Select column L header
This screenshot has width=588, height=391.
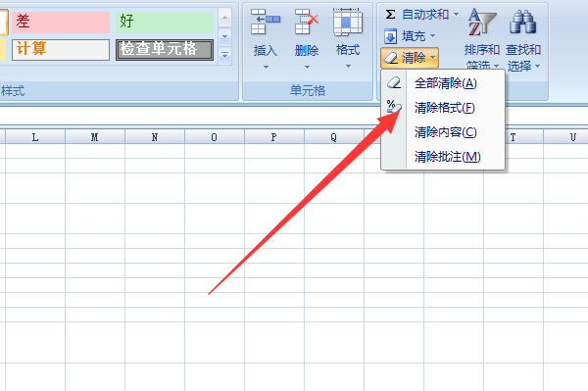(x=35, y=137)
